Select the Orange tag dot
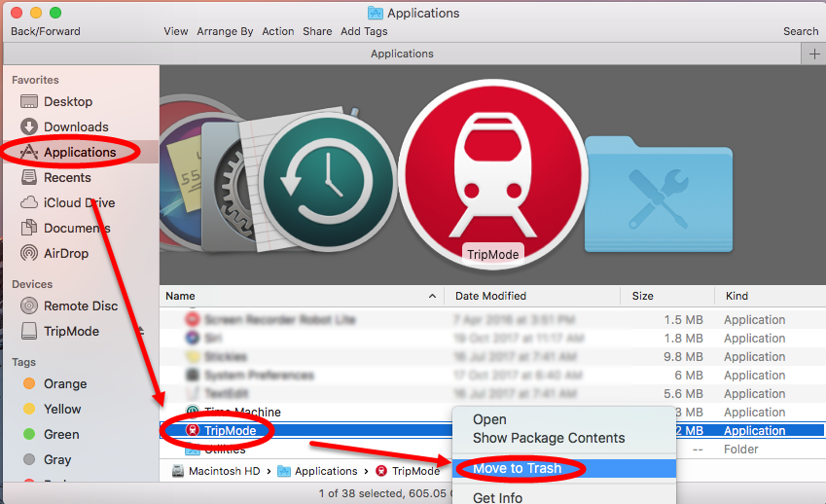The image size is (826, 504). (29, 383)
